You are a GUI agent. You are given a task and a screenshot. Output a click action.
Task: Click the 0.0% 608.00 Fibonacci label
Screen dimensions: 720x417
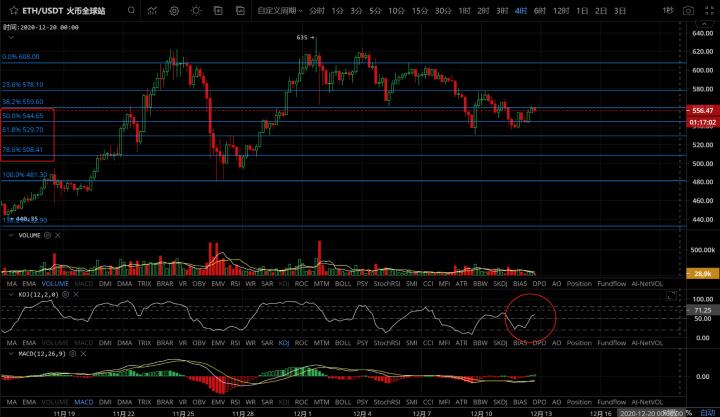coord(21,57)
